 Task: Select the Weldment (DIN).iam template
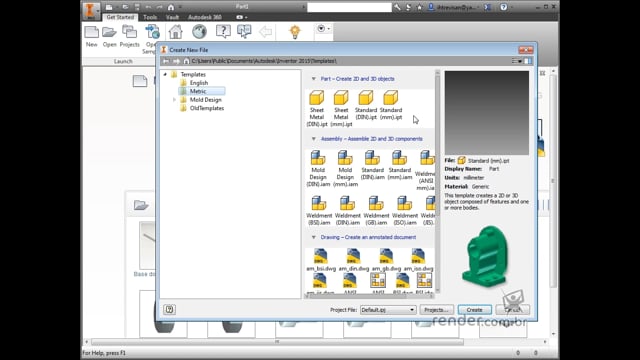pos(348,210)
